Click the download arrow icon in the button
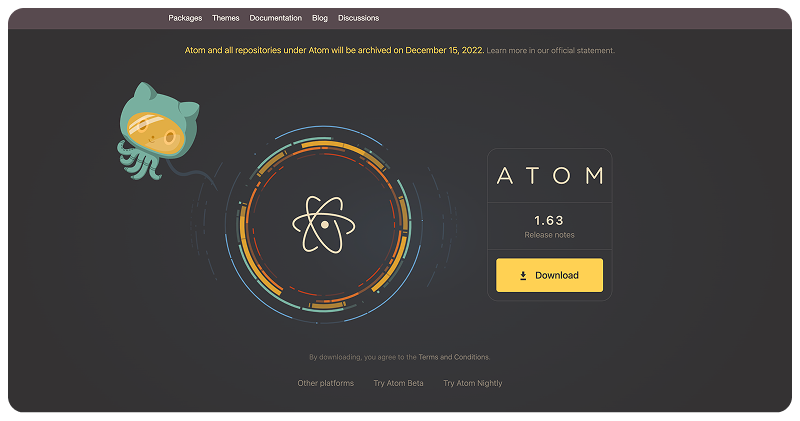 (x=523, y=276)
